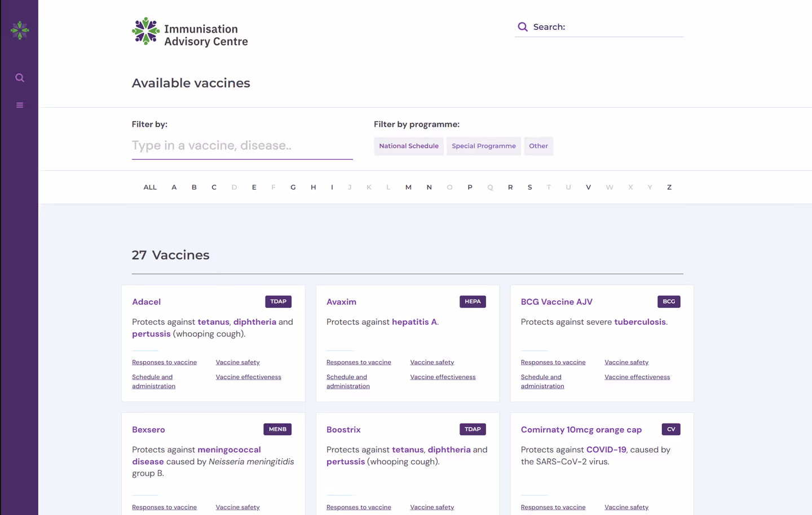Viewport: 812px width, 515px height.
Task: Click the hepatitis A disease link
Action: pos(414,322)
